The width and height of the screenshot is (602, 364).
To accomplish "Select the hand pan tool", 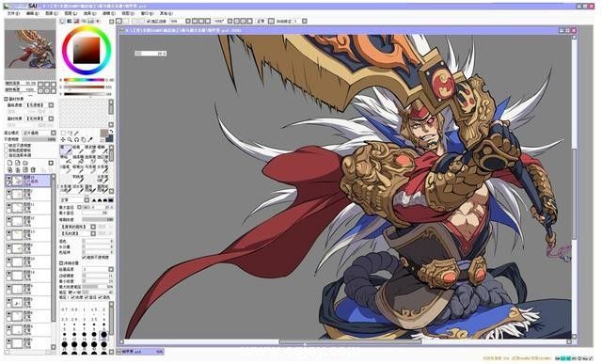I will [x=84, y=139].
